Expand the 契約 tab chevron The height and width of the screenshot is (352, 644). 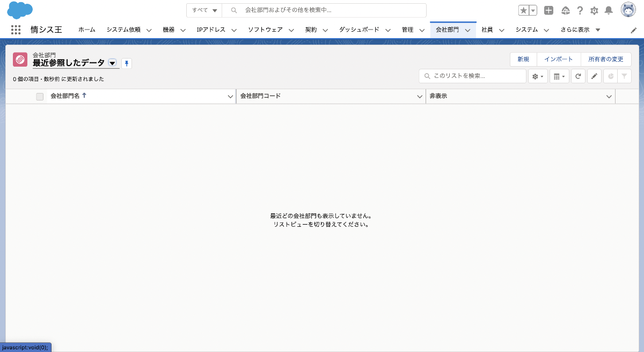326,31
